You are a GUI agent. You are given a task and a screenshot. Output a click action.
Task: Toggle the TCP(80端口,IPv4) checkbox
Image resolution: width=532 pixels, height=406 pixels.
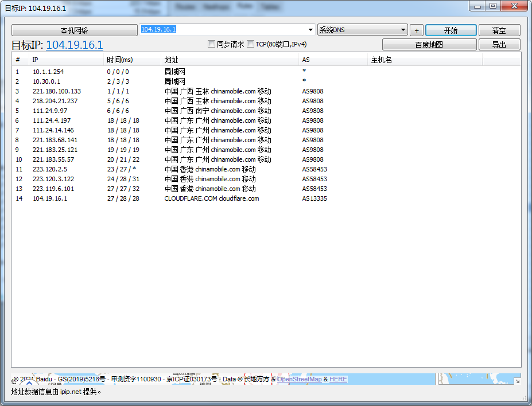tap(250, 44)
